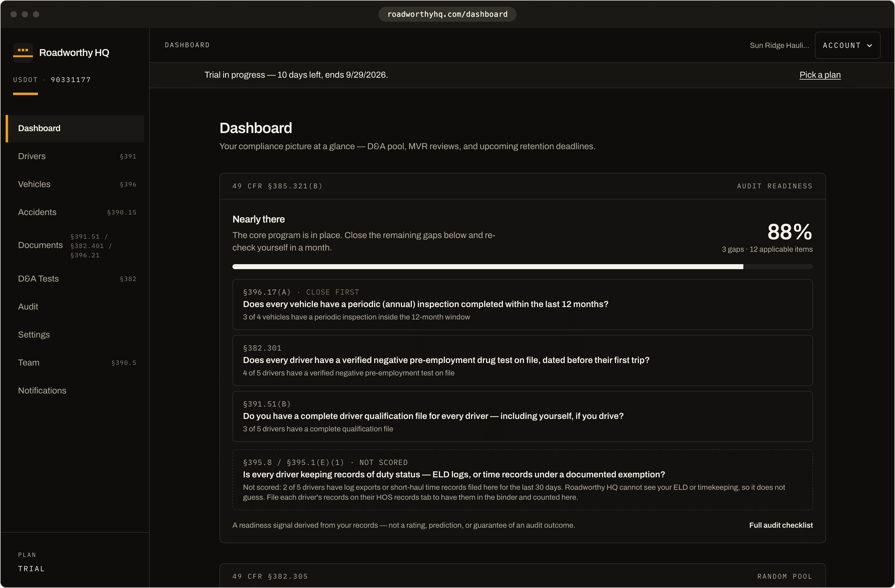This screenshot has height=588, width=895.
Task: Click the 3 of 4 vehicles inspection text
Action: pos(356,317)
